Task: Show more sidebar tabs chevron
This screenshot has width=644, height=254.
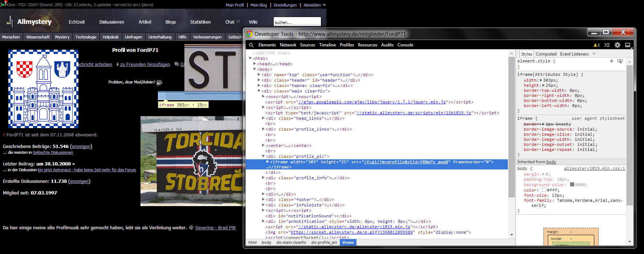Action: (594, 54)
